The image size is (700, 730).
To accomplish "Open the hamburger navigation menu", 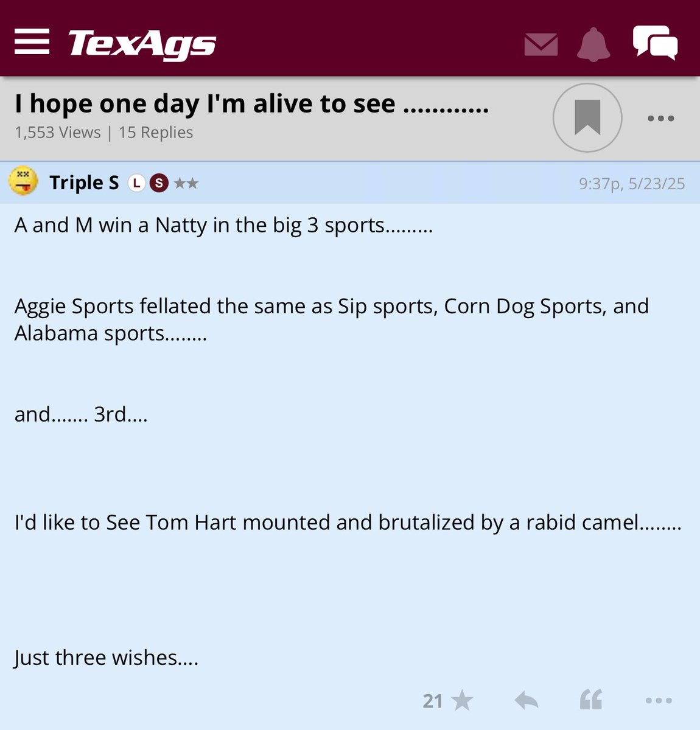I will click(x=32, y=43).
